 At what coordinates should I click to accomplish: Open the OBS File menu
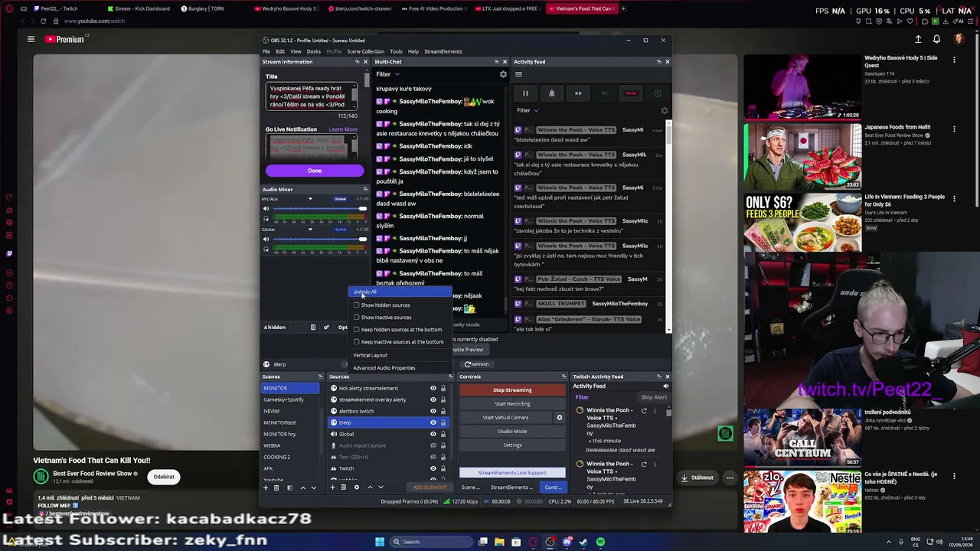266,51
